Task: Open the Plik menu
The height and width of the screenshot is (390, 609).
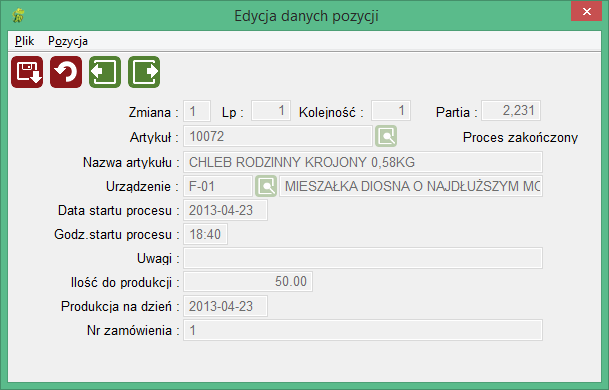Action: click(x=24, y=41)
